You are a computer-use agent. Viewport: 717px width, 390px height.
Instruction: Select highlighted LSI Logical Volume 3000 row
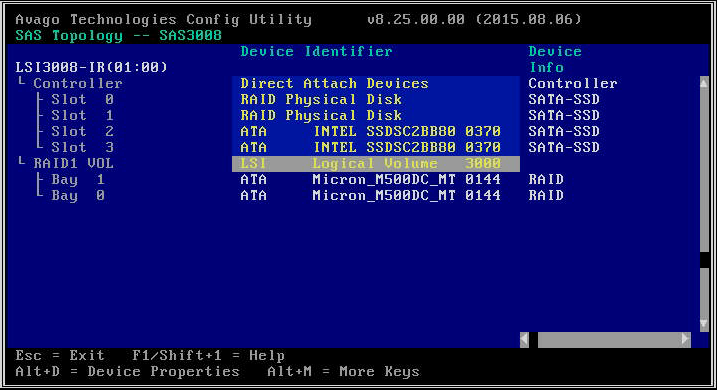[x=376, y=164]
